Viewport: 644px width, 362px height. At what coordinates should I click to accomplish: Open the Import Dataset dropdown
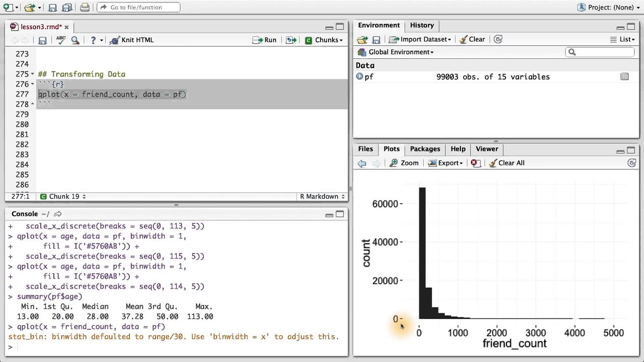click(x=420, y=39)
